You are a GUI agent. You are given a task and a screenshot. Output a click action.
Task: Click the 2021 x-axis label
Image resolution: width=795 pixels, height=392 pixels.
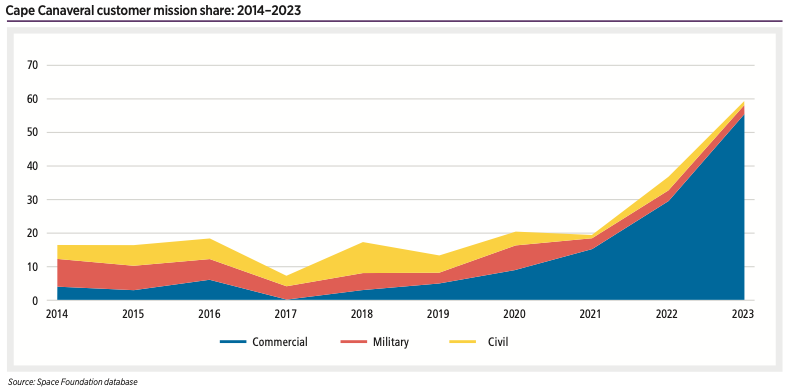click(x=590, y=314)
